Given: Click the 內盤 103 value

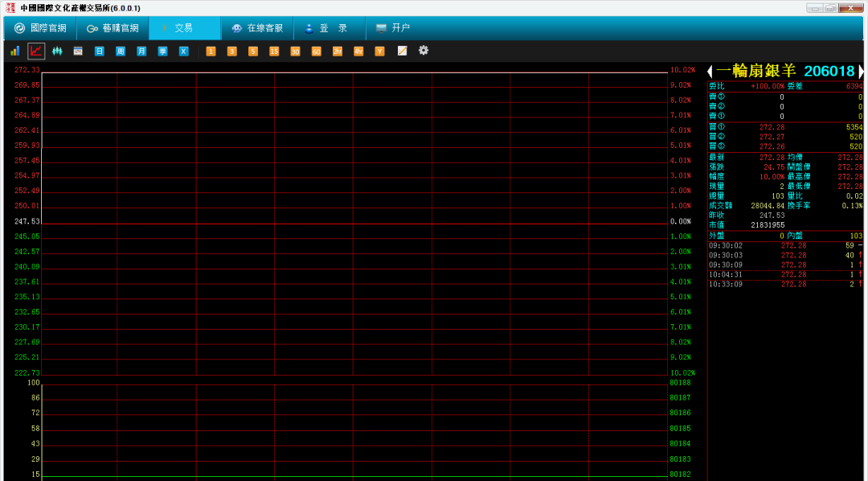Looking at the screenshot, I should (857, 236).
